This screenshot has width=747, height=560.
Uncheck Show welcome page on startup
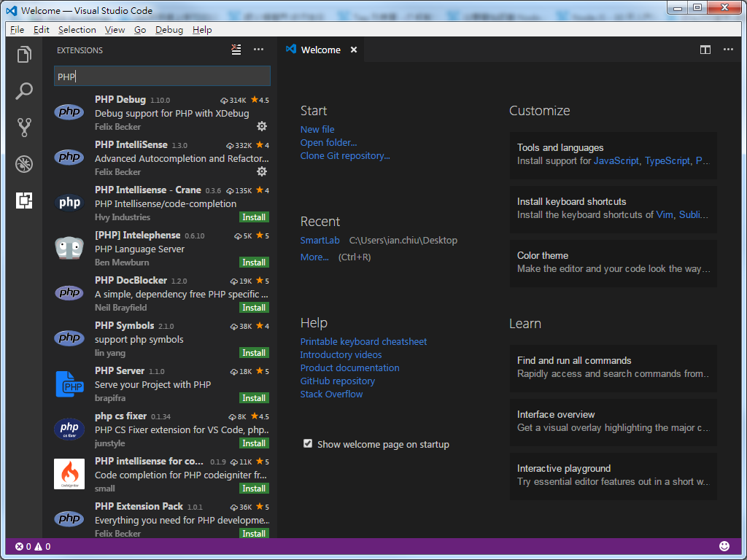308,443
